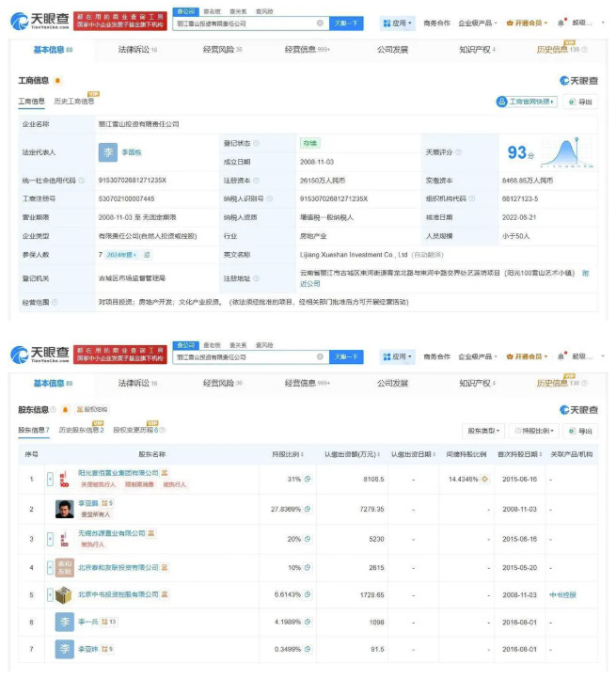The height and width of the screenshot is (679, 616).
Task: Click pie chart icon beside 31% holding
Action: point(308,479)
